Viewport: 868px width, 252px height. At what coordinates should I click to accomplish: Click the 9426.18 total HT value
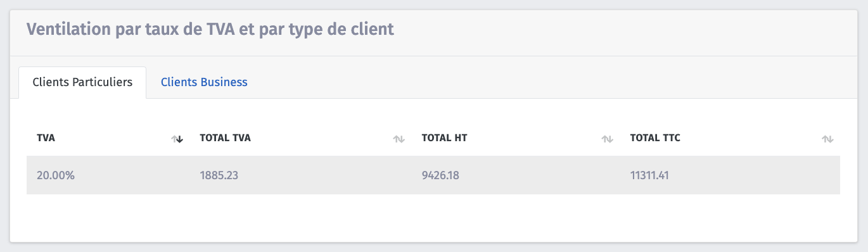[440, 175]
